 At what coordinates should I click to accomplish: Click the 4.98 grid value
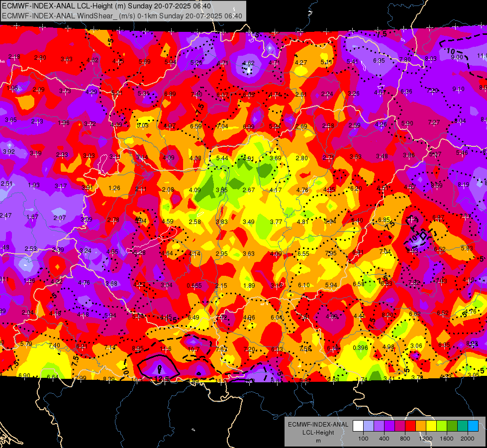point(388,347)
